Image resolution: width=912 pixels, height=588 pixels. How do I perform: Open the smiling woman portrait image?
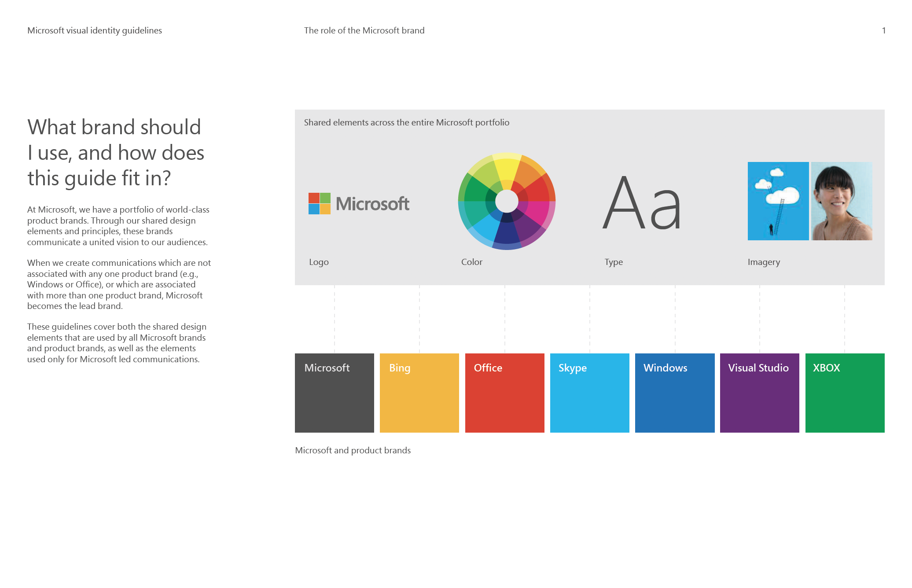pyautogui.click(x=842, y=201)
